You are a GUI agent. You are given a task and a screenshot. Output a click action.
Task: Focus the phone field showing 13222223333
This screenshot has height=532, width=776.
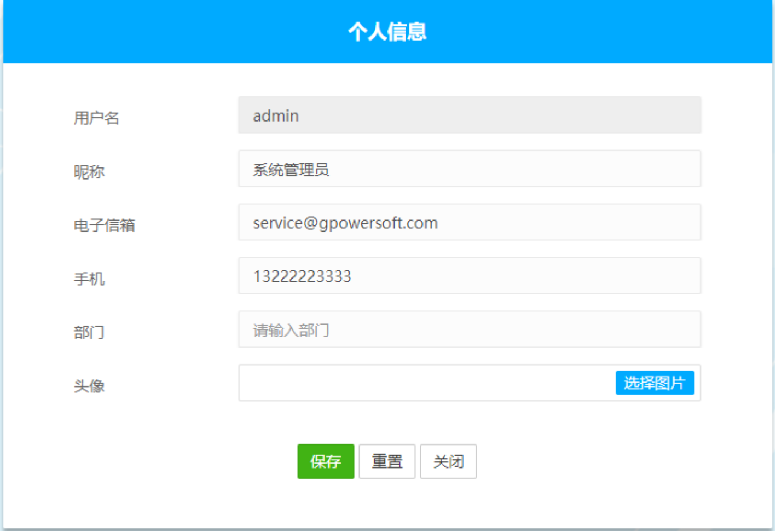[469, 276]
